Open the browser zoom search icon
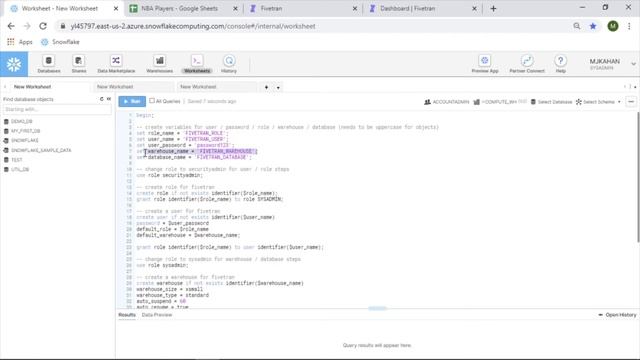The image size is (640, 360). click(577, 26)
